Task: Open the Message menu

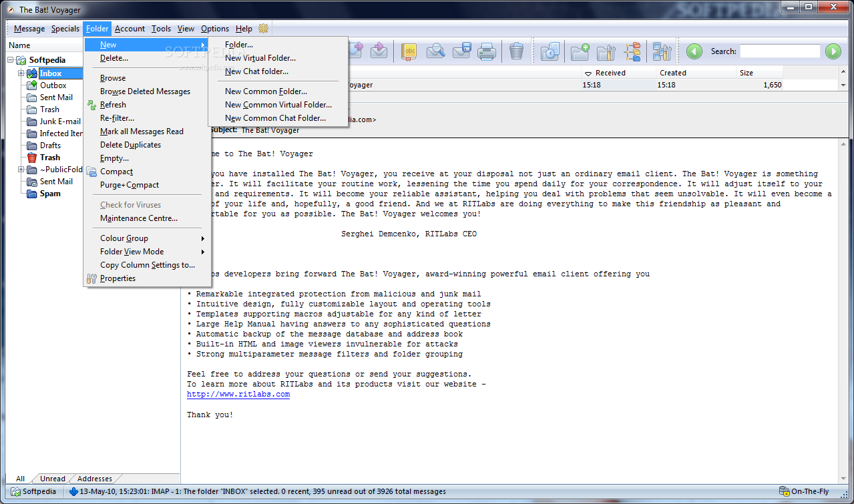Action: pyautogui.click(x=29, y=29)
